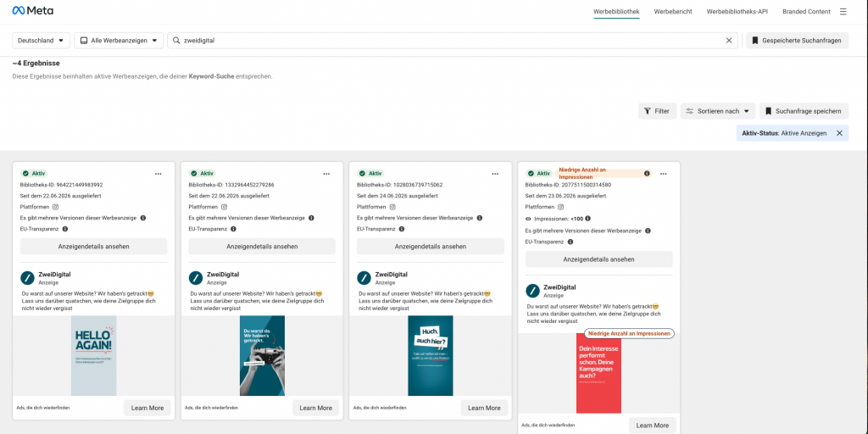Open the Branded Content tab
This screenshot has height=434, width=868.
[x=806, y=12]
